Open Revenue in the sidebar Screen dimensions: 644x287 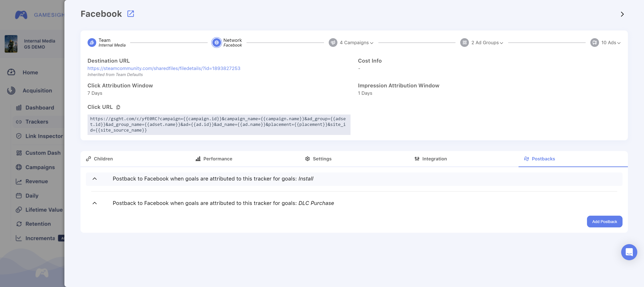pos(37,182)
